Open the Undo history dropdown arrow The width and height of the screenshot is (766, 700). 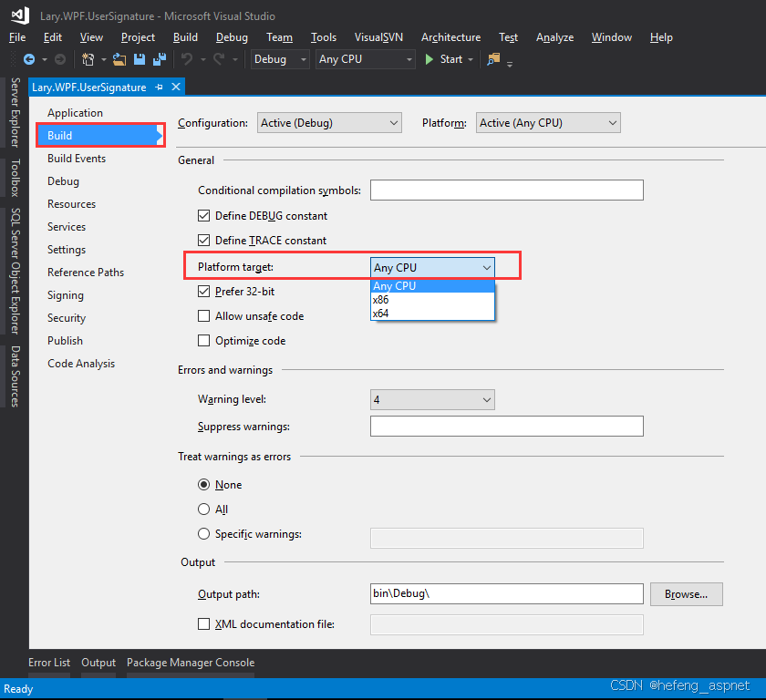[202, 59]
